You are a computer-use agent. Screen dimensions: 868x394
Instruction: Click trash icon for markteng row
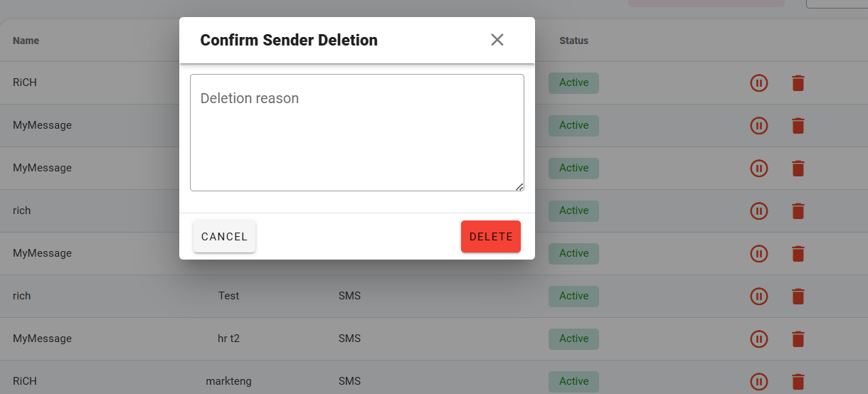[798, 382]
